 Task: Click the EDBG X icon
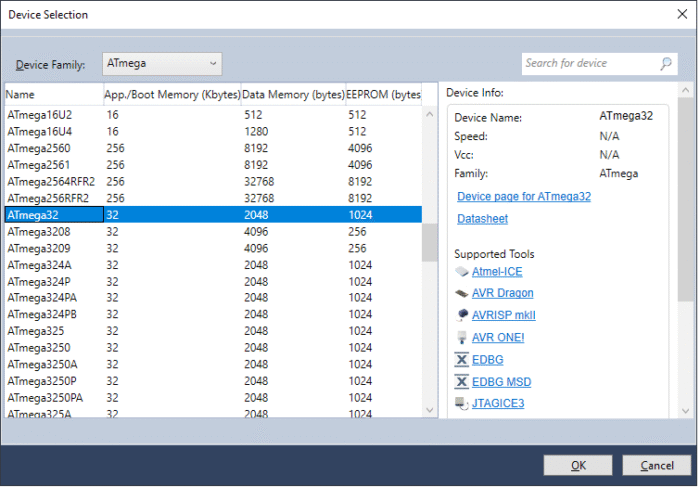pos(462,360)
